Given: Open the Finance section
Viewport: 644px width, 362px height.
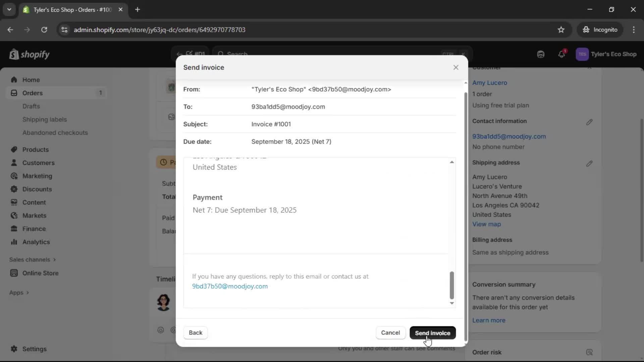Looking at the screenshot, I should point(35,229).
